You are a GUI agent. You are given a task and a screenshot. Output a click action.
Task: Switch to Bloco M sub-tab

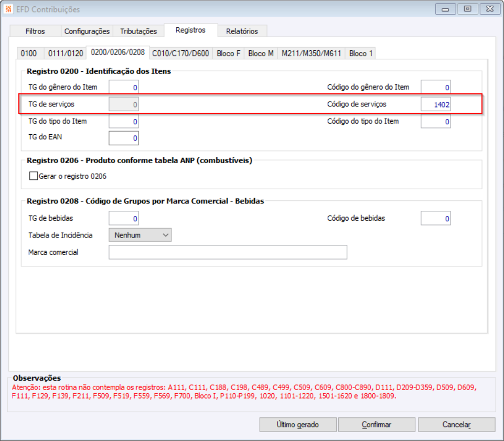[x=261, y=53]
